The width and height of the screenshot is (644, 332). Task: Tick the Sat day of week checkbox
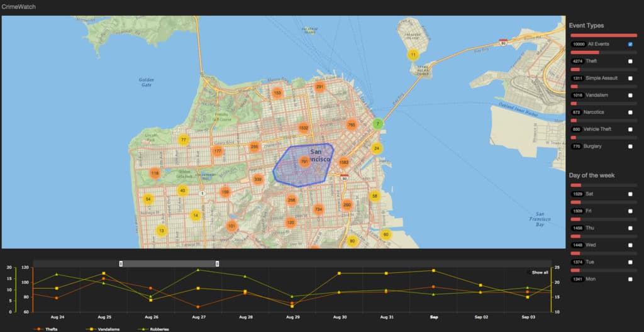(x=630, y=194)
